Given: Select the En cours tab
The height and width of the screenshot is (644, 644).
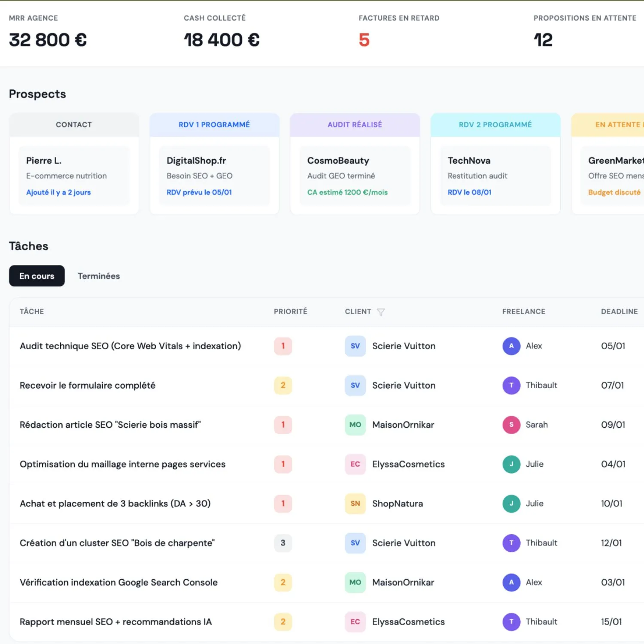Looking at the screenshot, I should [x=36, y=276].
